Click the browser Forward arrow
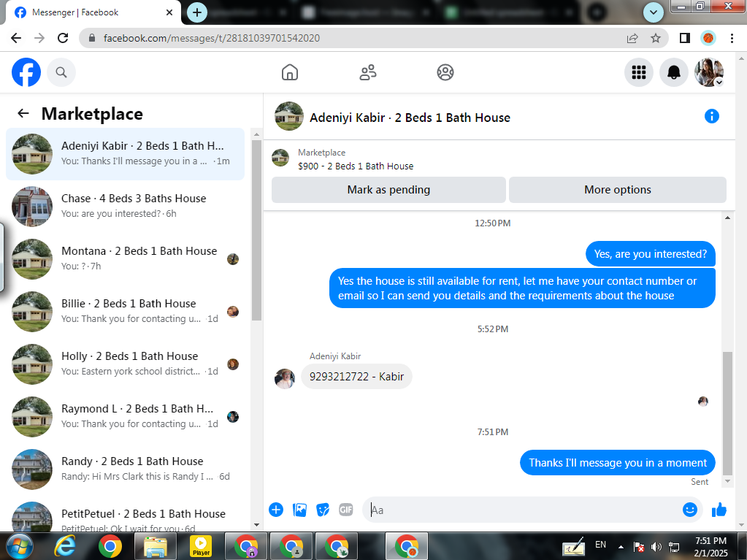 (x=39, y=38)
